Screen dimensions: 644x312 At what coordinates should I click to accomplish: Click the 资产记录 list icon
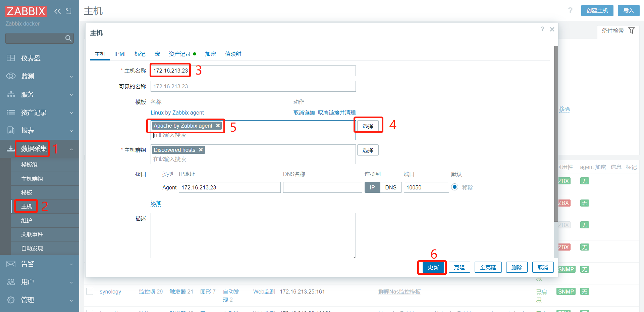coord(11,113)
